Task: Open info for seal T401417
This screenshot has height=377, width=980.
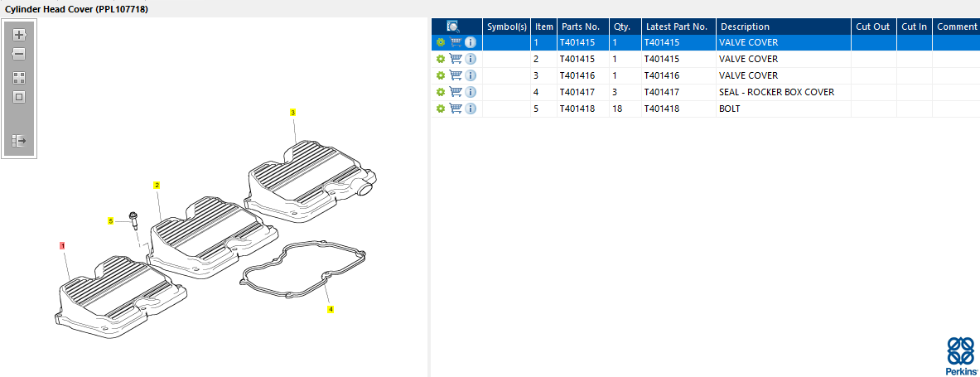Action: tap(471, 92)
